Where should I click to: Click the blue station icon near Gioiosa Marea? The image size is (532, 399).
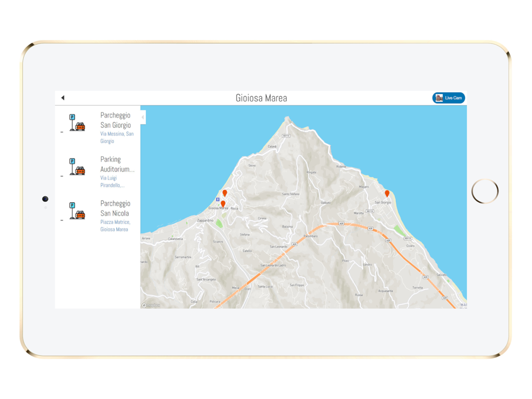click(218, 199)
